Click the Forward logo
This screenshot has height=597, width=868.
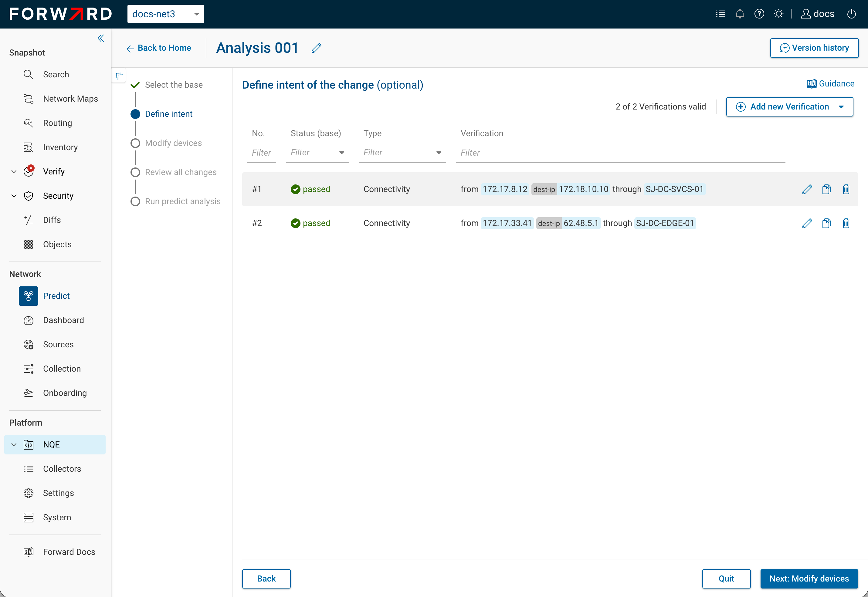click(61, 14)
